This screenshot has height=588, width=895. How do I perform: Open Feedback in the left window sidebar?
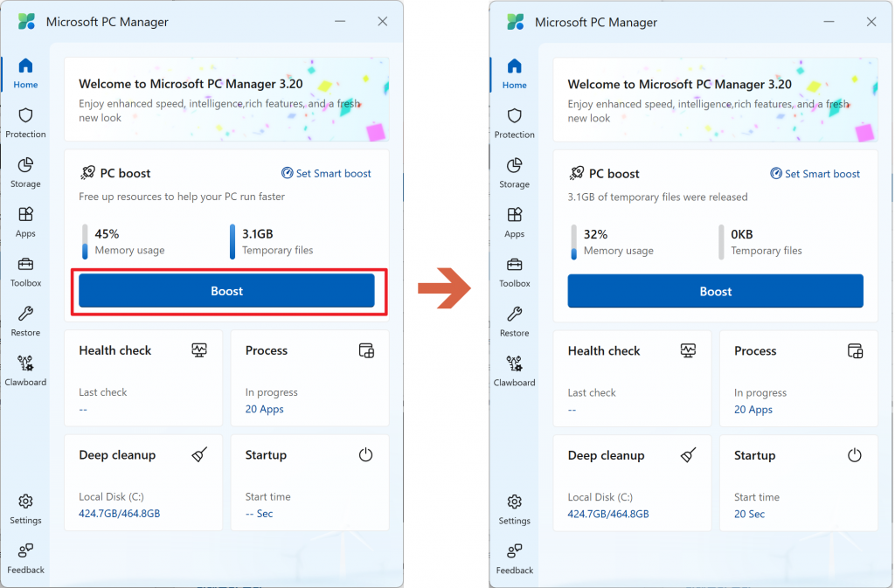coord(25,559)
